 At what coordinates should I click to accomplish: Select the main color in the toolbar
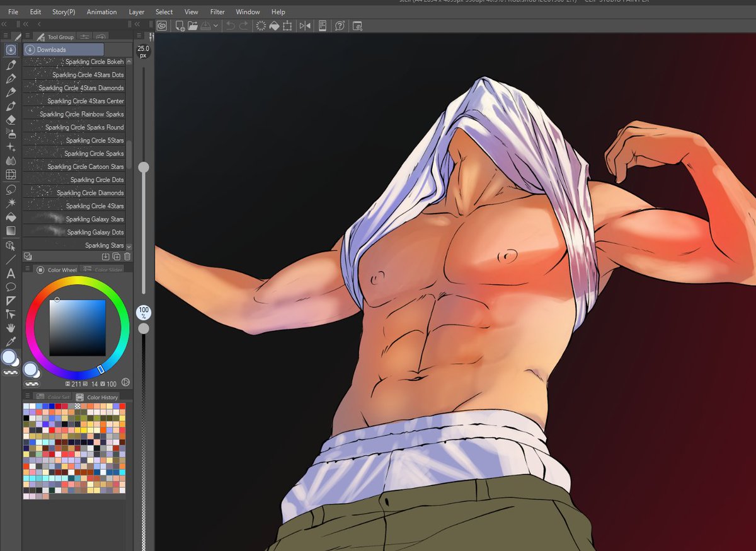tap(9, 357)
